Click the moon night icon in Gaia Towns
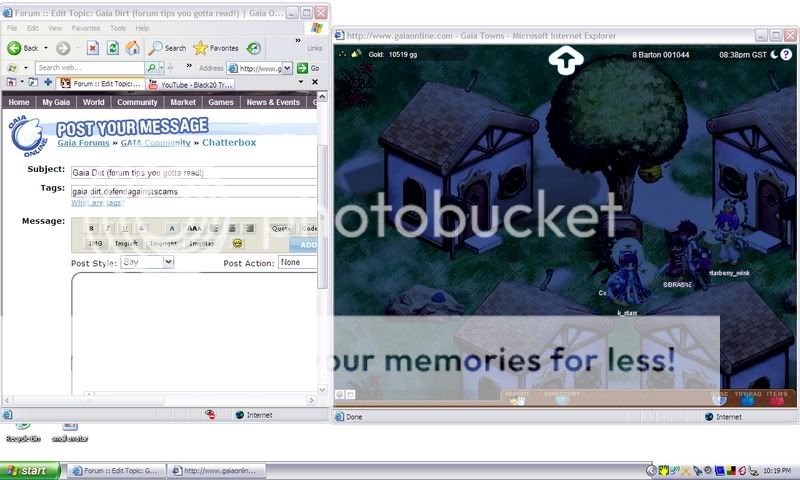The width and height of the screenshot is (800, 480). 774,54
